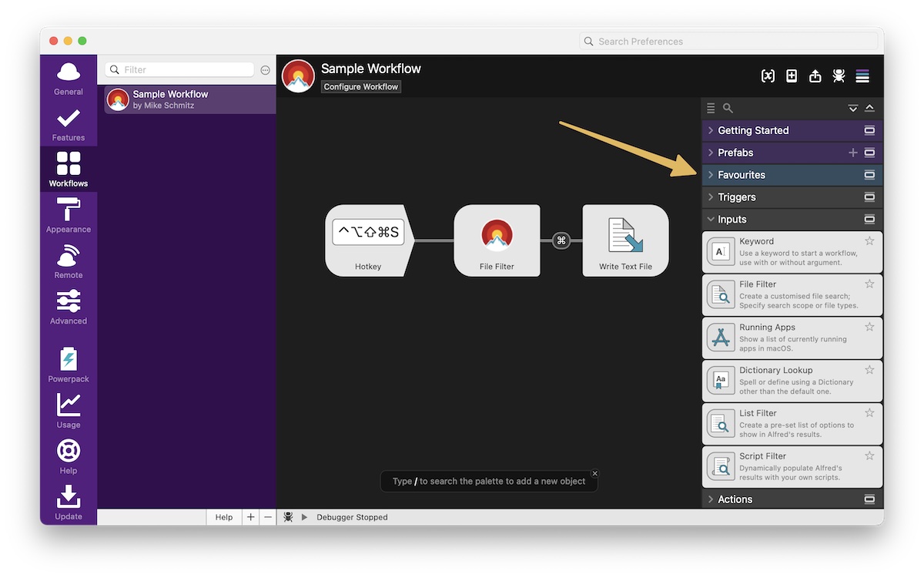Favourite the Keyword object star
This screenshot has width=924, height=578.
tap(869, 241)
